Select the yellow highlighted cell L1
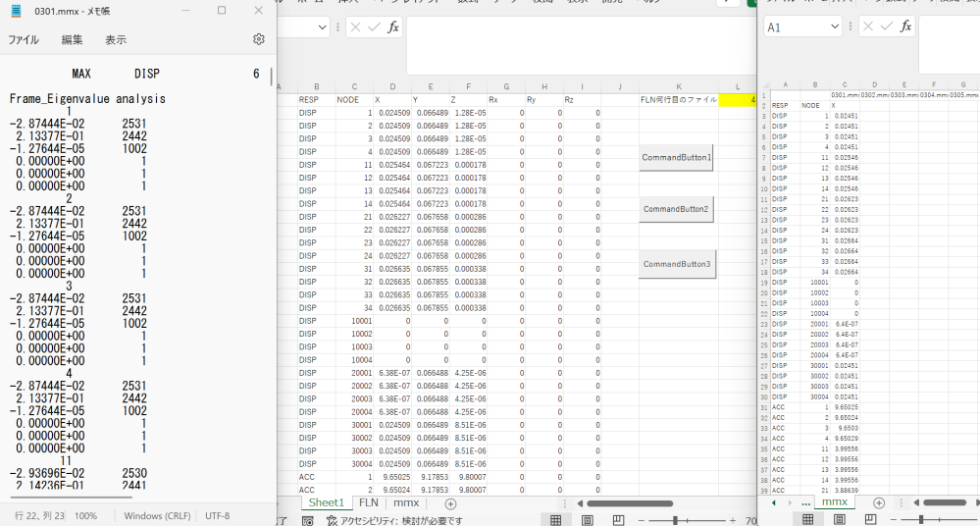The height and width of the screenshot is (526, 980). coord(738,99)
